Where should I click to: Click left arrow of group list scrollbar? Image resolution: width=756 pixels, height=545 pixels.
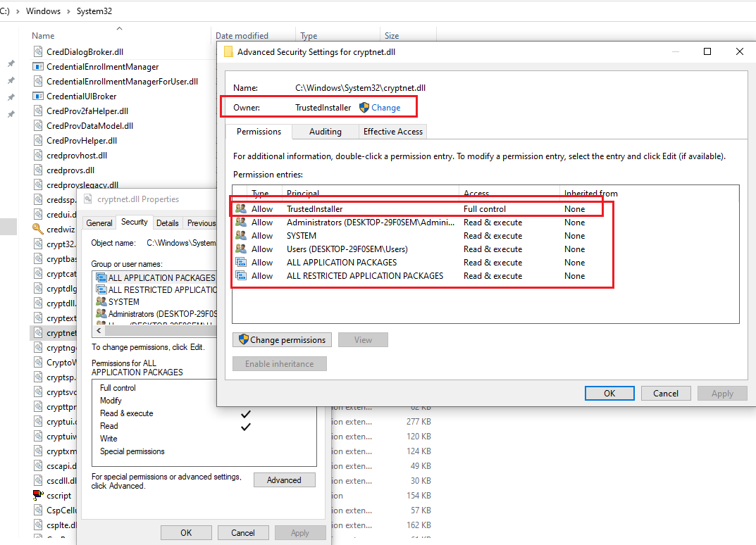99,330
